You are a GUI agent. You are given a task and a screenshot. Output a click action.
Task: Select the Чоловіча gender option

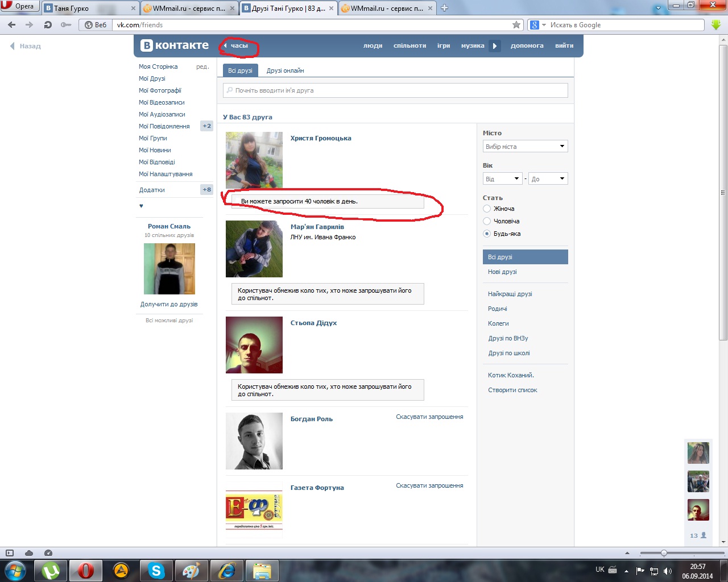click(x=487, y=221)
